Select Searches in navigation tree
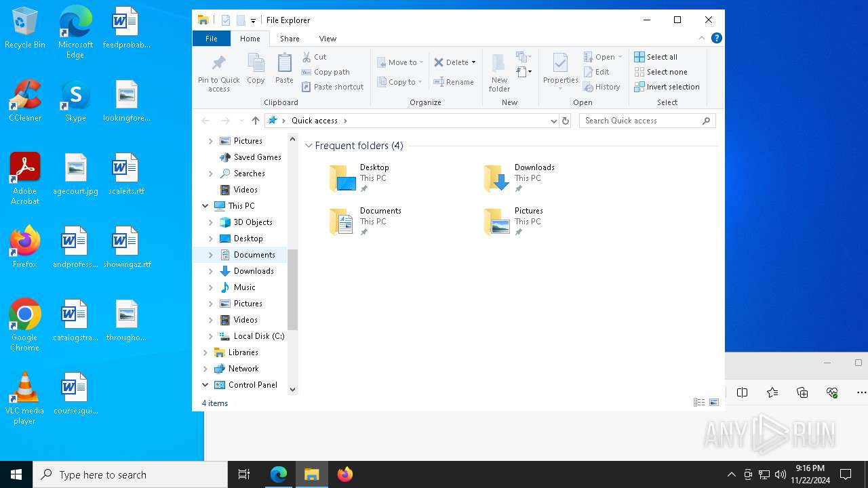Image resolution: width=868 pixels, height=488 pixels. click(x=249, y=174)
